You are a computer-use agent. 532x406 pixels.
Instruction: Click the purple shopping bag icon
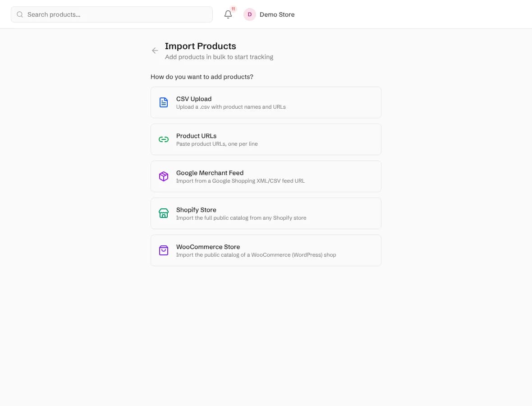(164, 250)
